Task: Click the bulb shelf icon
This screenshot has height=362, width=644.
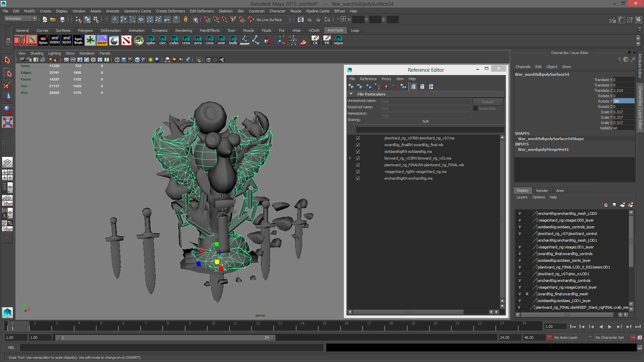Action: point(233,41)
